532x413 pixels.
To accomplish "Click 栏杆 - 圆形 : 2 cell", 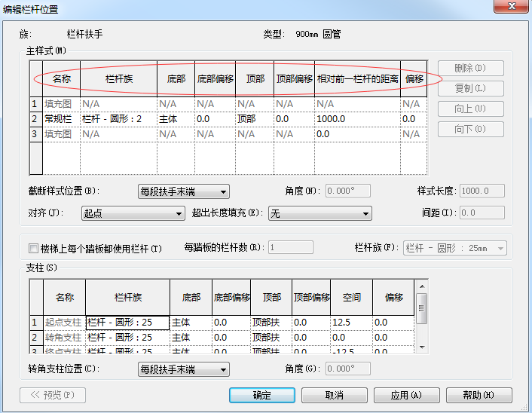I will coord(119,119).
